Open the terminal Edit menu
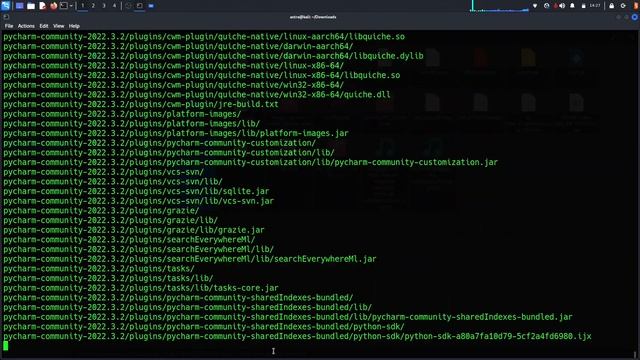640x360 pixels. pyautogui.click(x=44, y=26)
